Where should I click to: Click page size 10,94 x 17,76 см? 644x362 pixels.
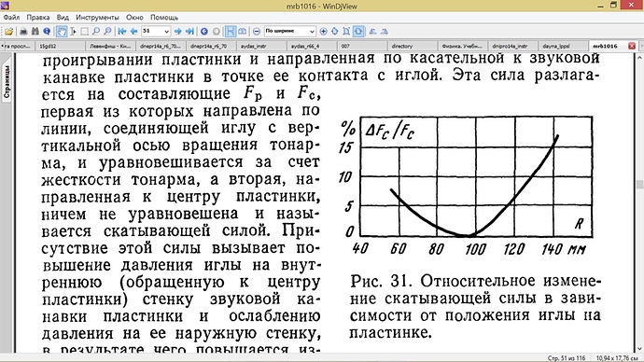point(617,358)
